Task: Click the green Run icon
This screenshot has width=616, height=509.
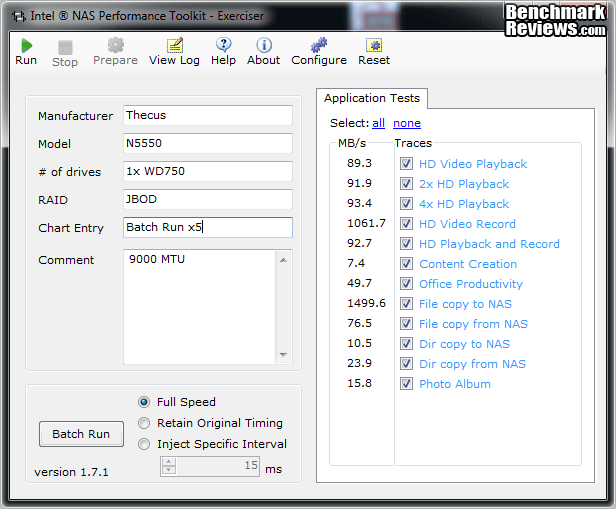Action: click(26, 46)
